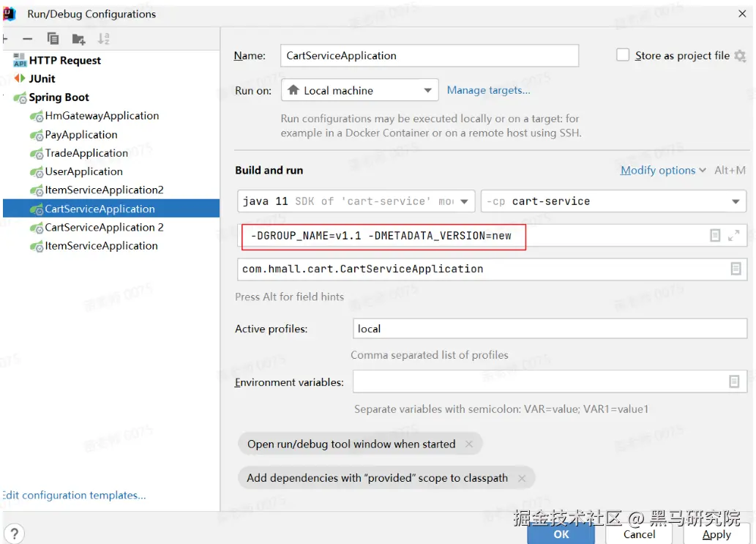Remove the 'Open run/debug tool window' option chip

click(x=468, y=444)
